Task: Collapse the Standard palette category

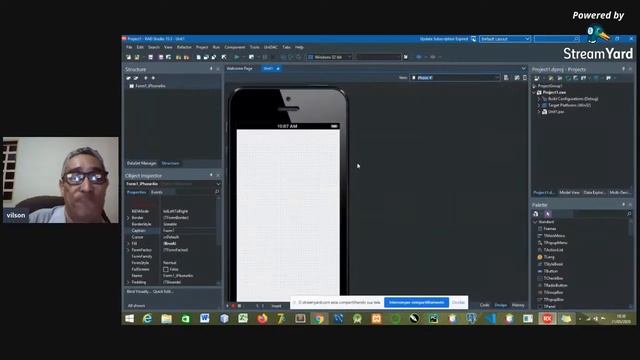Action: point(535,222)
